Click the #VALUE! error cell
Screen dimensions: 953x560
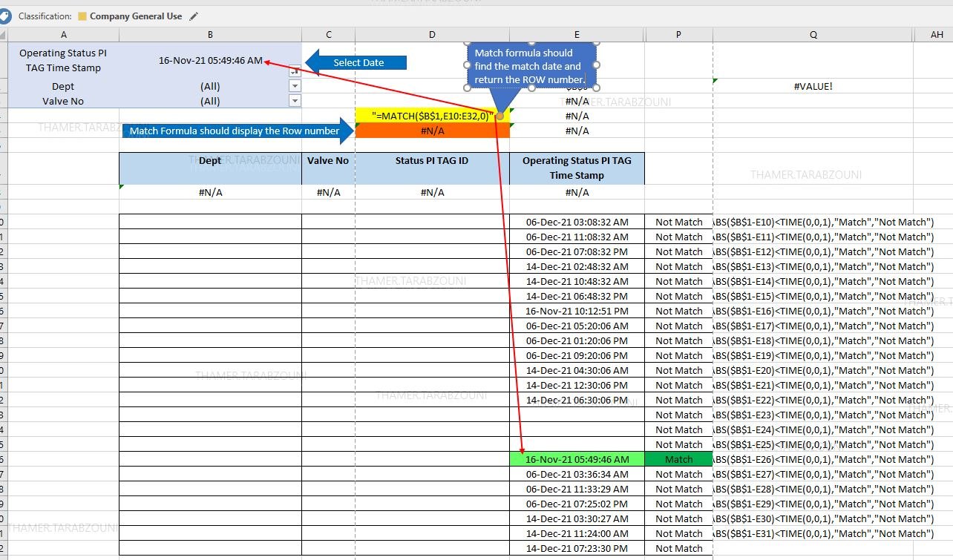(x=813, y=86)
